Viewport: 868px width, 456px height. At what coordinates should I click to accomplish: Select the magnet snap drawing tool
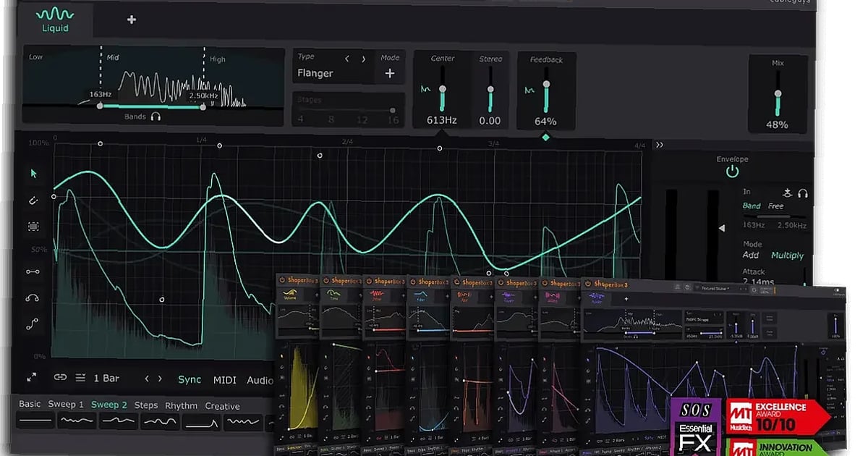(x=32, y=200)
